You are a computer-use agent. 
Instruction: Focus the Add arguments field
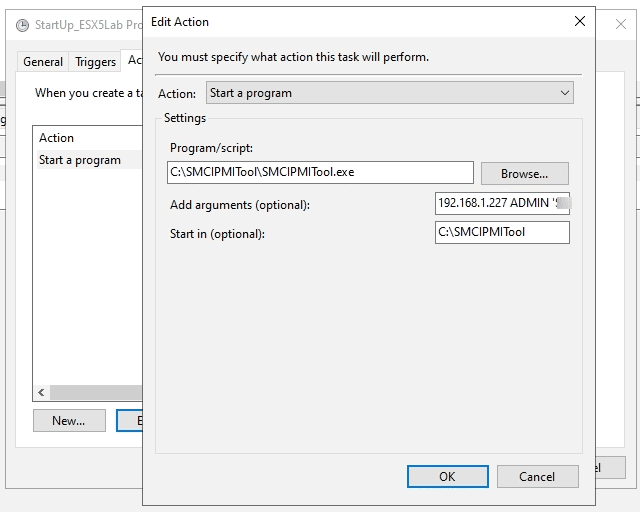(x=502, y=204)
